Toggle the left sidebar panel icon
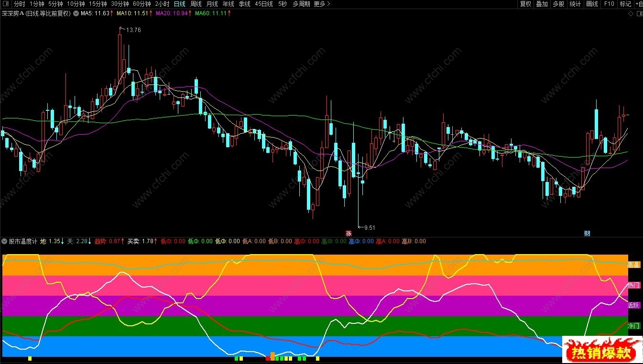 coord(5,4)
